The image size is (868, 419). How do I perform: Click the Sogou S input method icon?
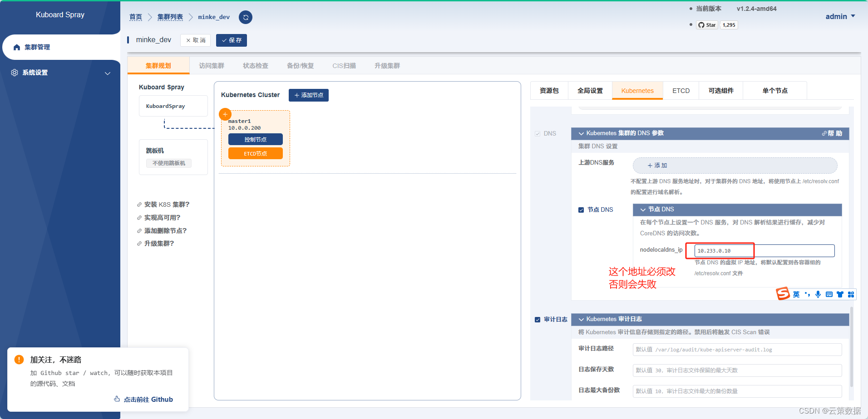point(783,294)
